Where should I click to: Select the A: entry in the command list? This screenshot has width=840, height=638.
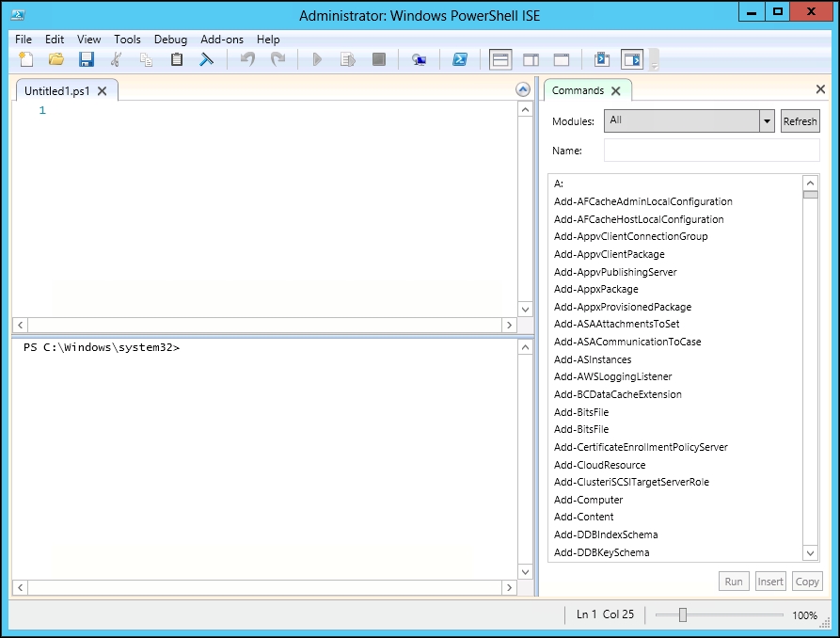click(559, 183)
